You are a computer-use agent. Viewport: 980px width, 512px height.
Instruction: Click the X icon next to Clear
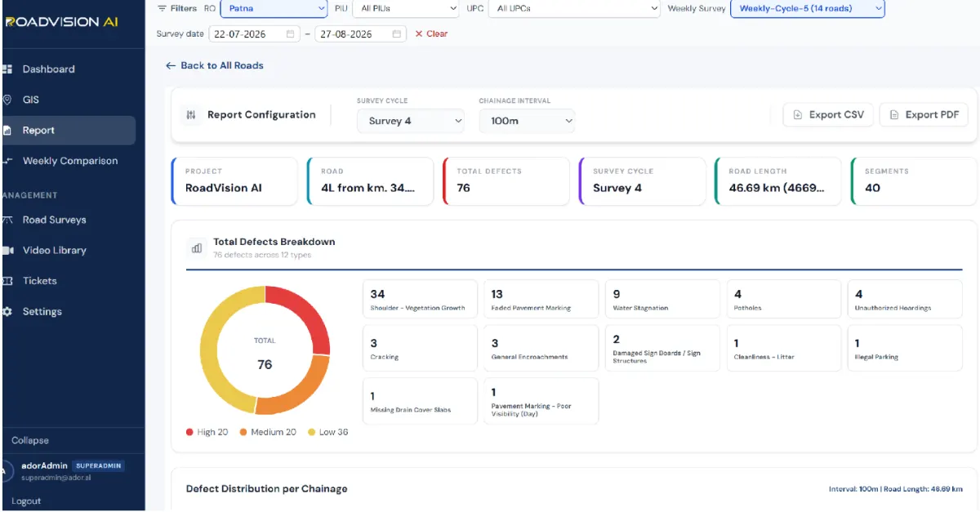coord(419,34)
